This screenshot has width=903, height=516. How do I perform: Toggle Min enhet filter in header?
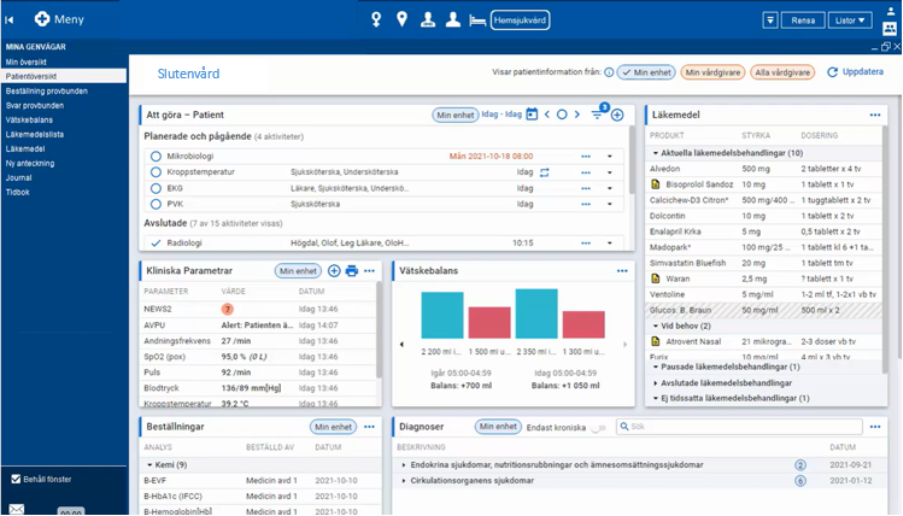(x=646, y=72)
